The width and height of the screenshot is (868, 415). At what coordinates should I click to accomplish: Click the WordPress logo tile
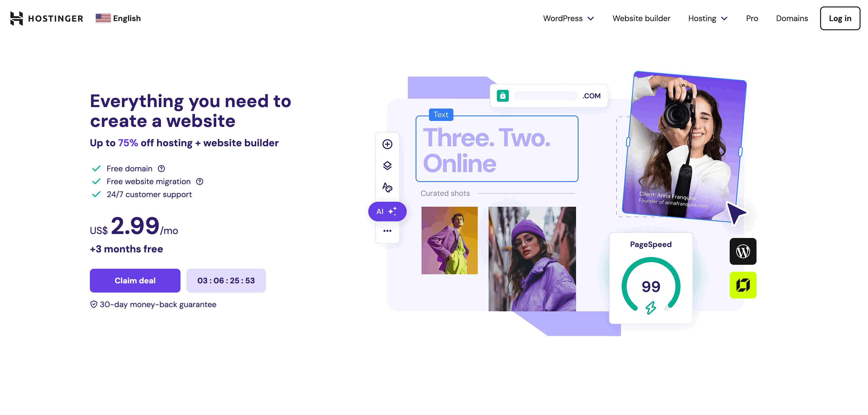click(743, 251)
